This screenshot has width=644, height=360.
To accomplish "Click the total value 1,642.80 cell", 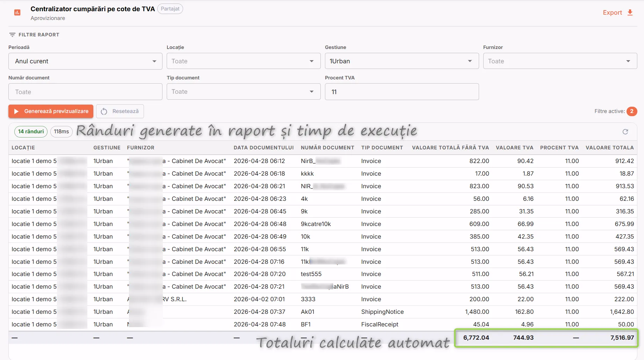I will [622, 312].
